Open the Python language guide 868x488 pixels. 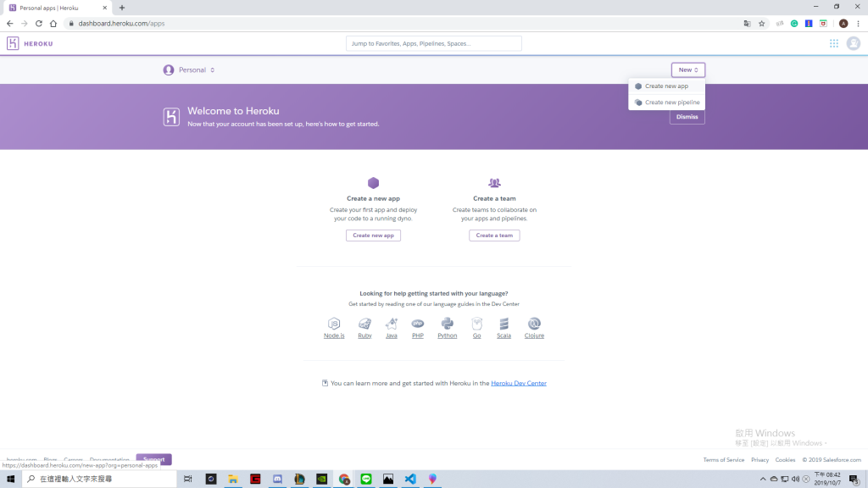[x=448, y=335]
